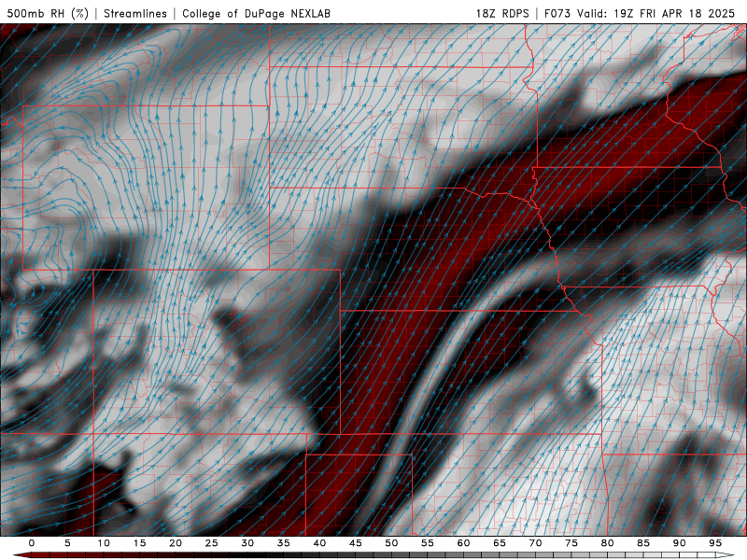Viewport: 747px width, 560px height.
Task: Select the "65" legend number
Action: click(500, 543)
